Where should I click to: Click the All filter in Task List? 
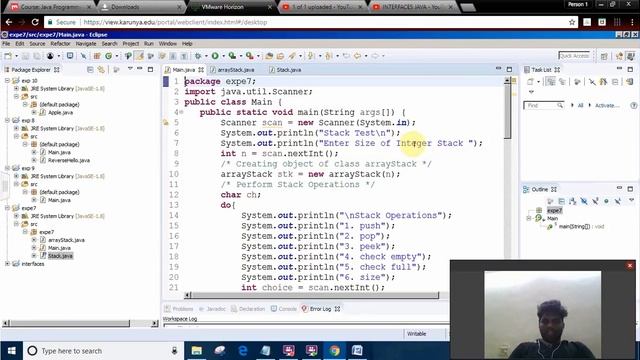point(580,106)
